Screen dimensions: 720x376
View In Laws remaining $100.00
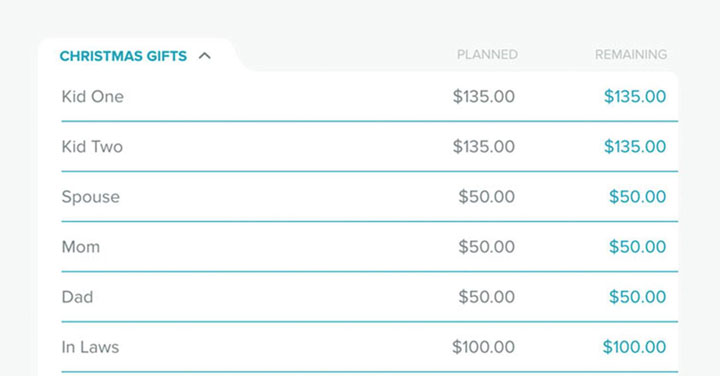pos(634,347)
